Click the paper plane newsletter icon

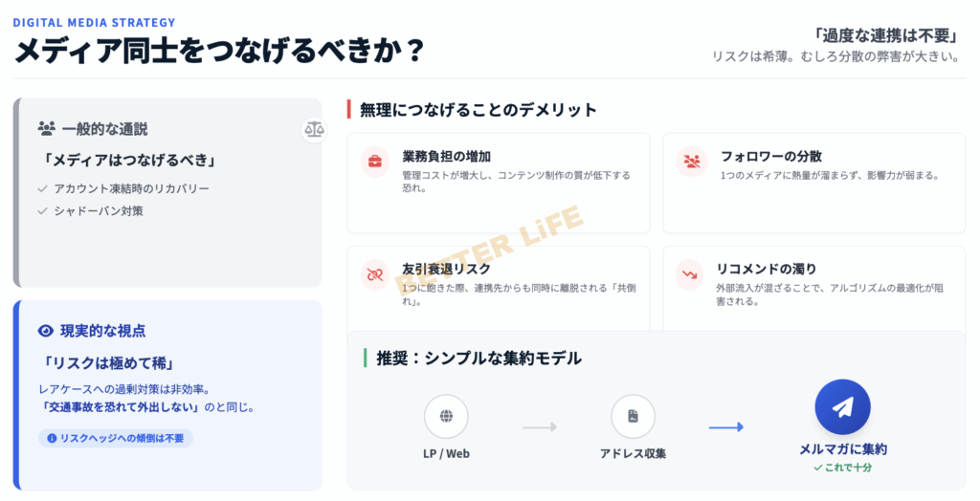(x=842, y=408)
